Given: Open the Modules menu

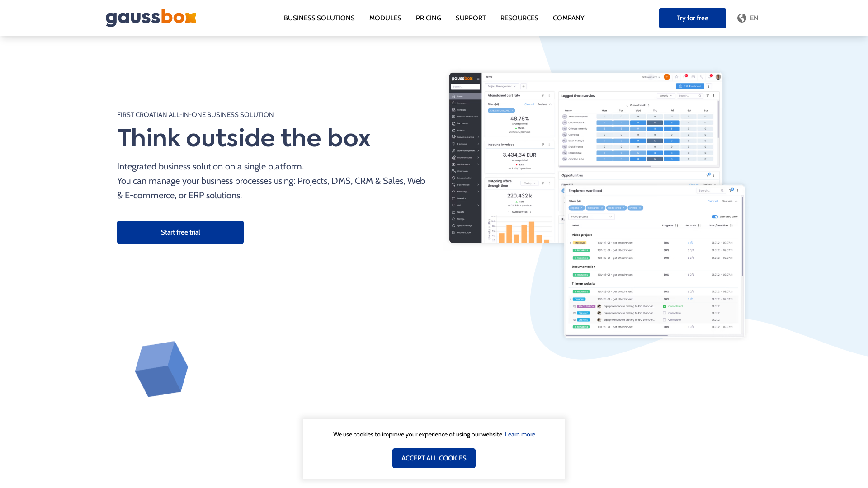Looking at the screenshot, I should click(x=385, y=18).
